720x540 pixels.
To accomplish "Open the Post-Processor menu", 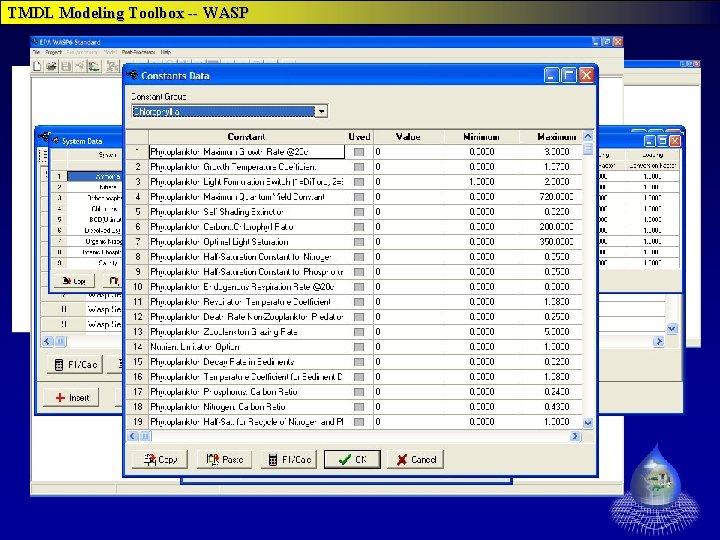I will point(138,52).
